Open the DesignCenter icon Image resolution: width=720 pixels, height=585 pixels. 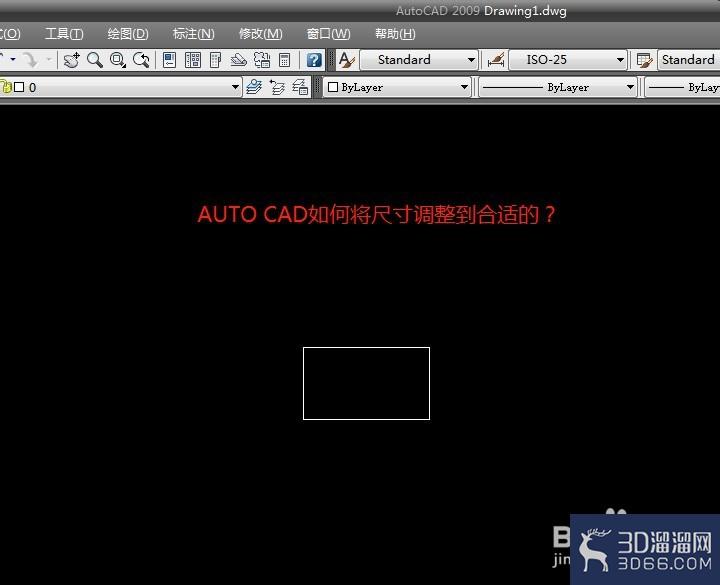(x=193, y=60)
